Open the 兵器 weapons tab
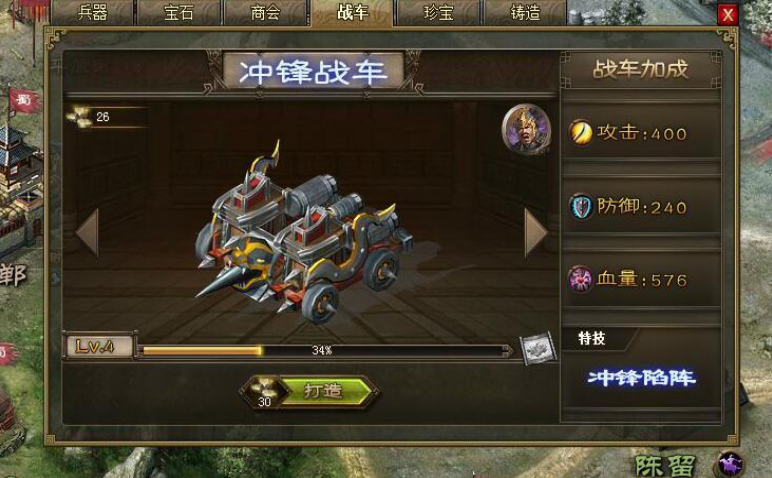The width and height of the screenshot is (772, 478). [93, 12]
